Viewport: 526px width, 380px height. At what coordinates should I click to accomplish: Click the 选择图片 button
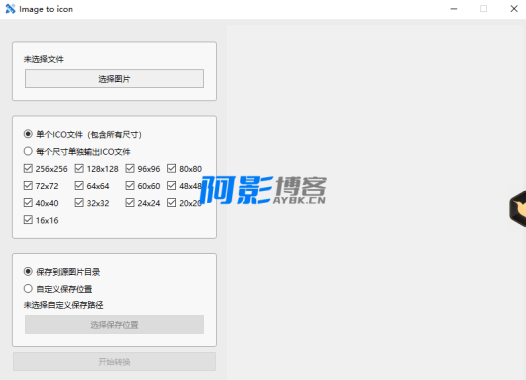[x=114, y=78]
